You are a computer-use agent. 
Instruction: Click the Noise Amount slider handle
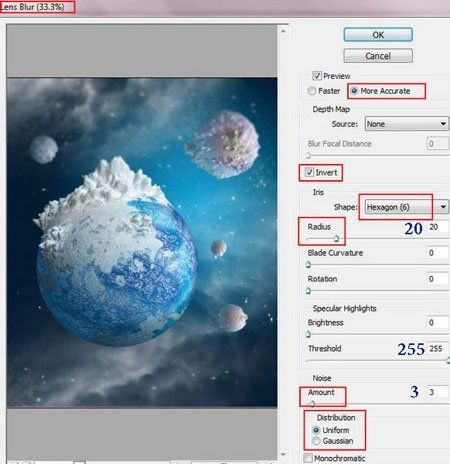312,404
